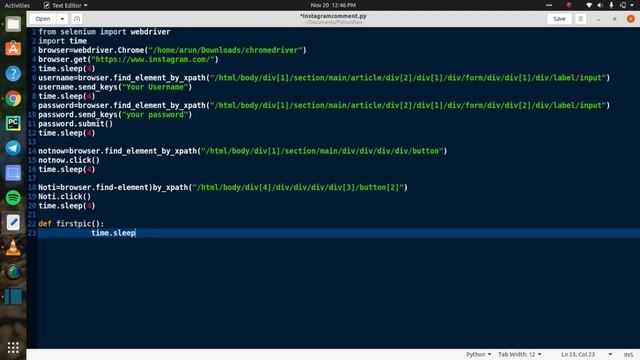The width and height of the screenshot is (640, 360).
Task: Launch the screenshot tool in the dock
Action: pyautogui.click(x=13, y=173)
